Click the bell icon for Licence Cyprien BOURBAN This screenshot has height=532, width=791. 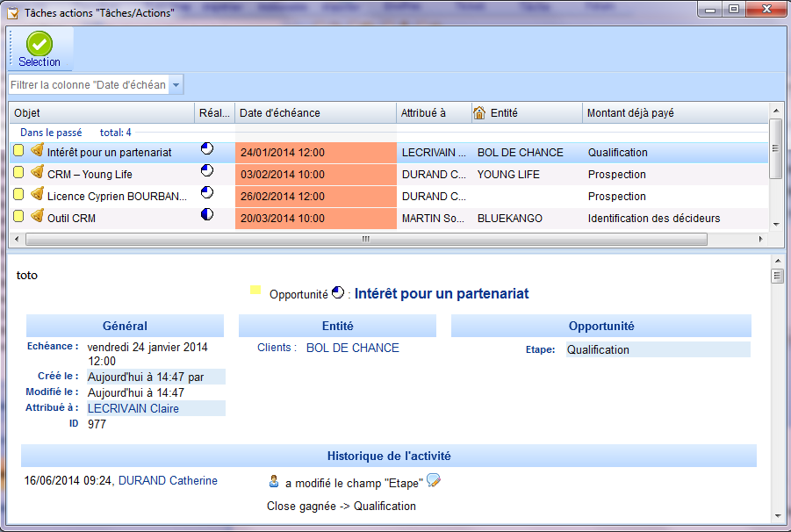[37, 194]
